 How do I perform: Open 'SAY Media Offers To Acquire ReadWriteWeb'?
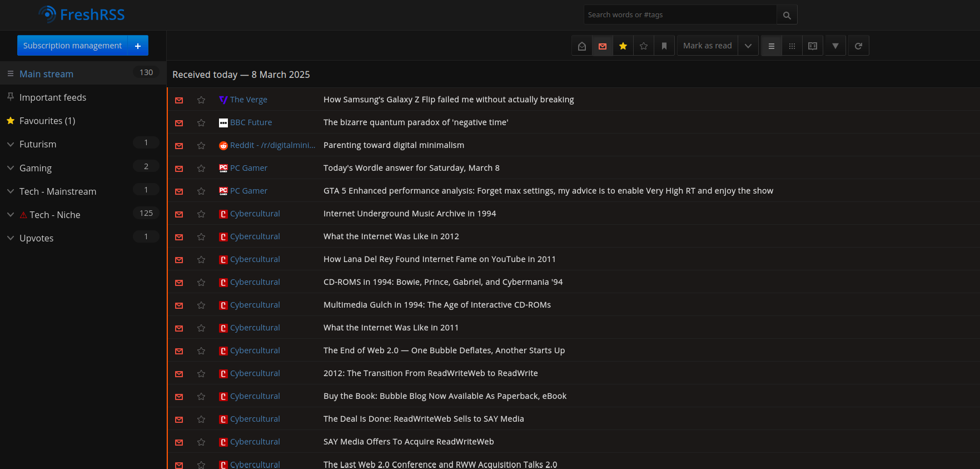[409, 442]
